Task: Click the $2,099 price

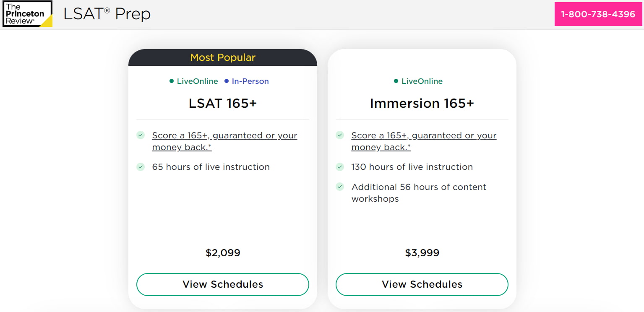Action: pos(223,253)
